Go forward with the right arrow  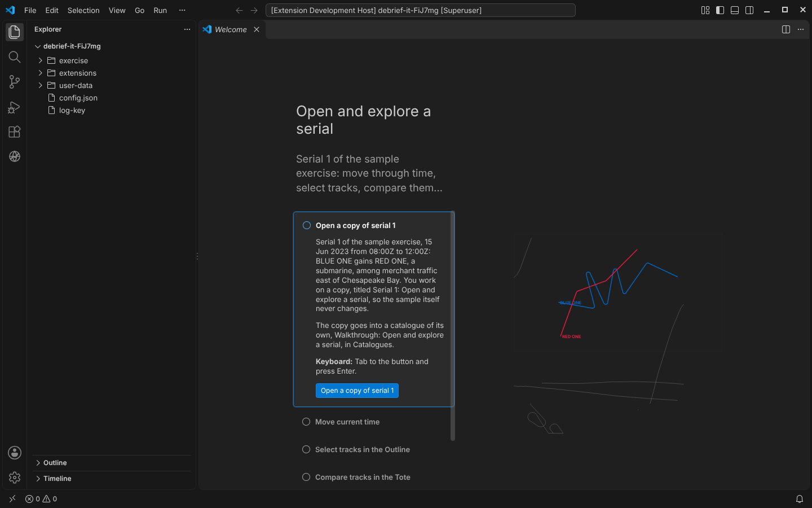(254, 10)
